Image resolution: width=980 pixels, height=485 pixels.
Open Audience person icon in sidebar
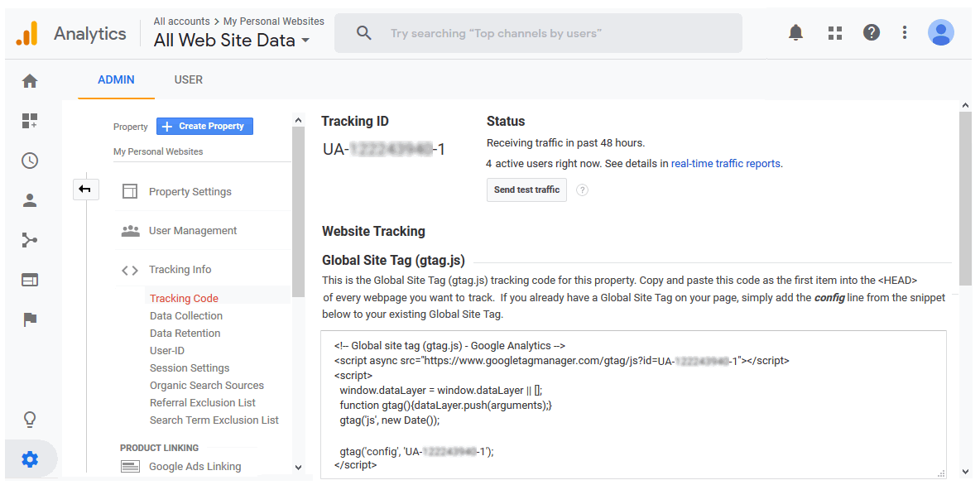(30, 200)
